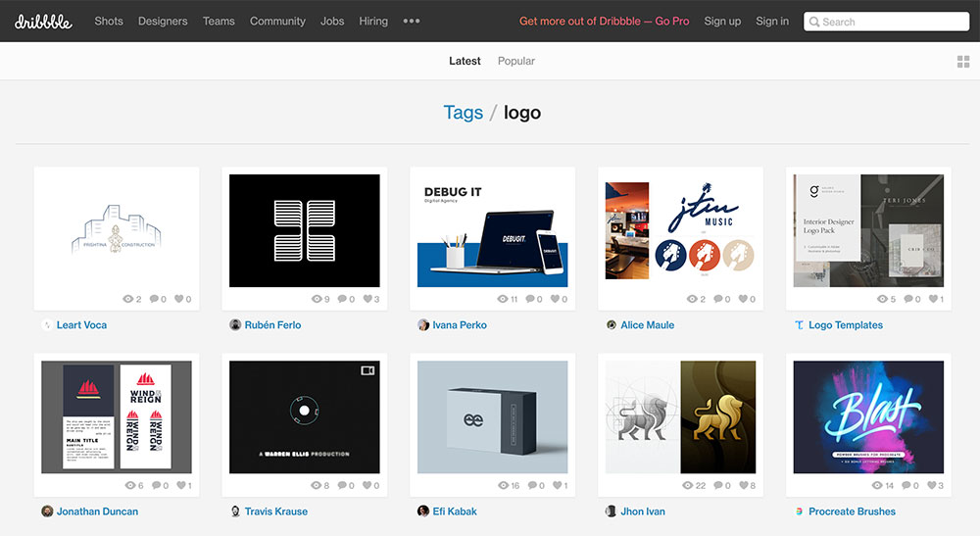Click the Jonathan Duncan designer link
The width and height of the screenshot is (980, 536).
coord(97,511)
